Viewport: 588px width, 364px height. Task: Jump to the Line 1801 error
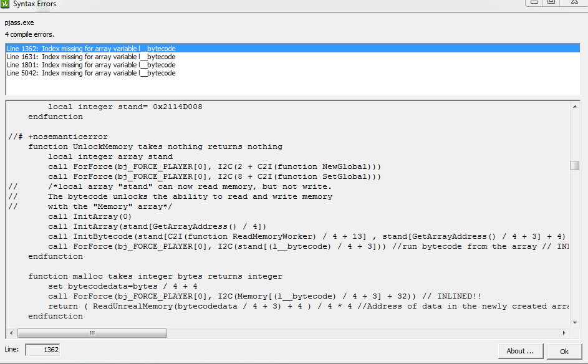(91, 65)
